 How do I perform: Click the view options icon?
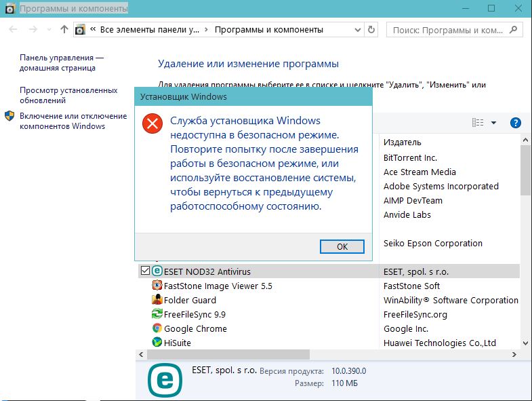(x=478, y=122)
